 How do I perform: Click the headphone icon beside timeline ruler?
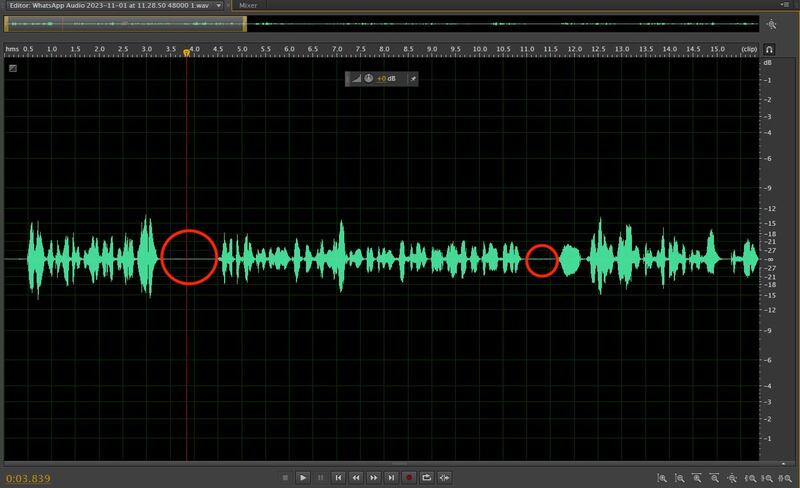point(770,48)
